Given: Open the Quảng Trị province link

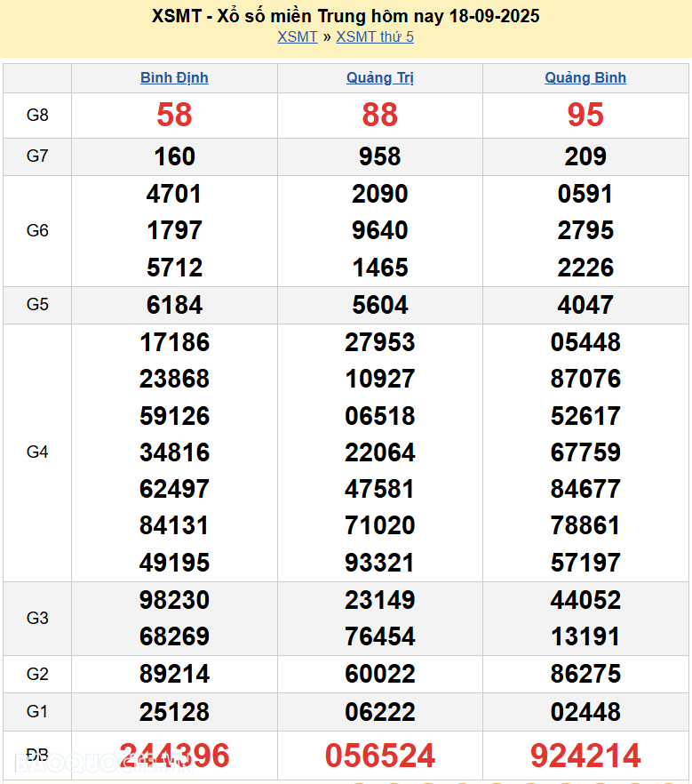Looking at the screenshot, I should coord(380,77).
